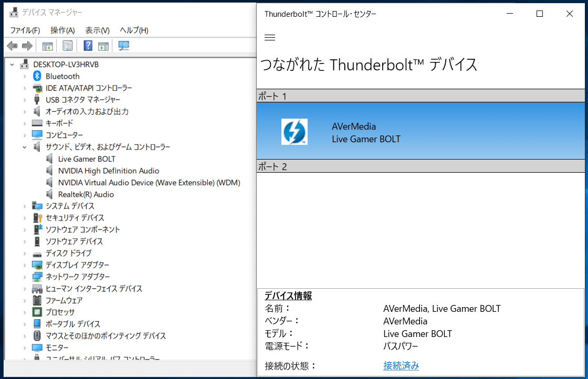Viewport: 588px width, 379px height.
Task: Expand the Bluetooth category
Action: tap(25, 77)
